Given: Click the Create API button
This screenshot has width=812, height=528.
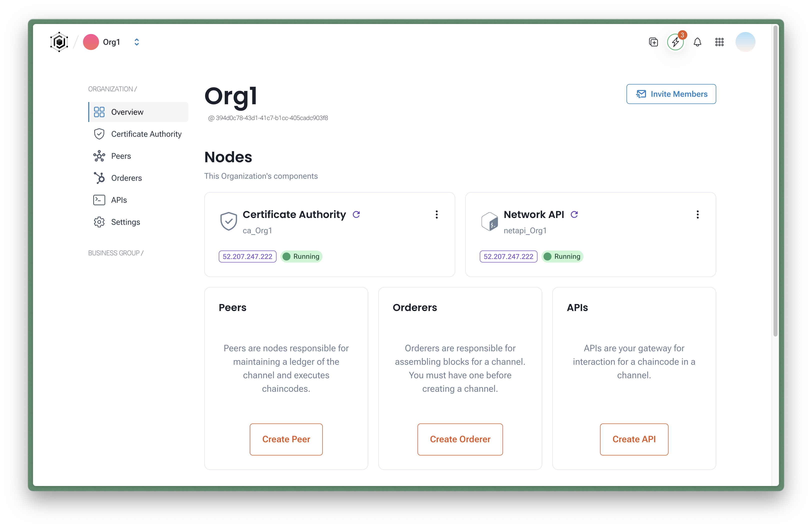Looking at the screenshot, I should (x=634, y=438).
